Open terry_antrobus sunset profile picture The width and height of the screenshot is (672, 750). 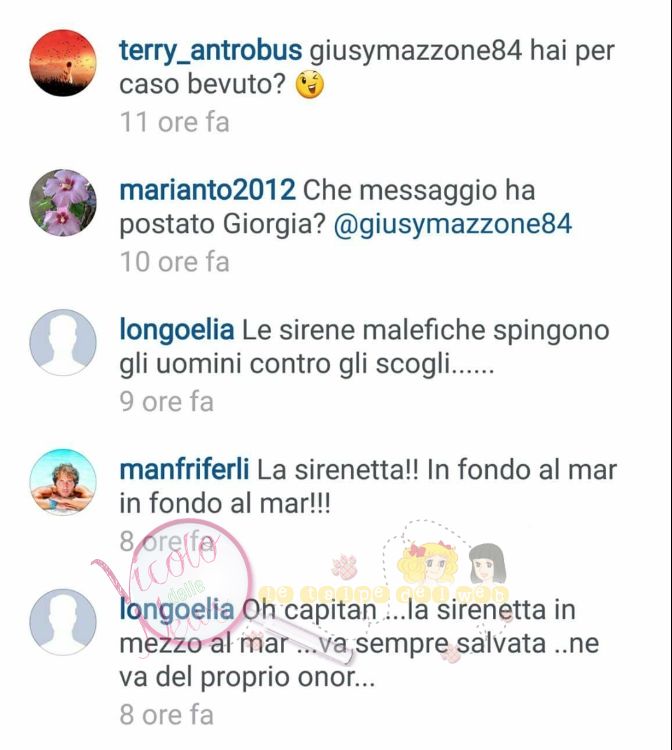click(63, 63)
